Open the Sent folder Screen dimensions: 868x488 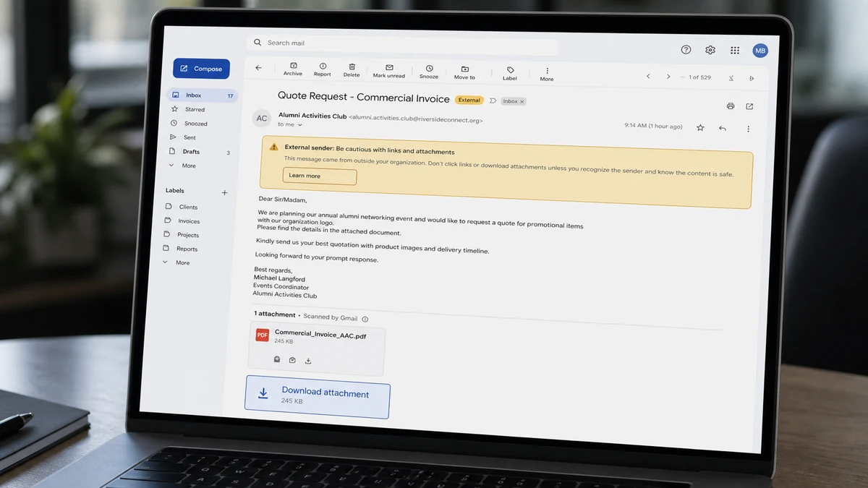(x=183, y=137)
